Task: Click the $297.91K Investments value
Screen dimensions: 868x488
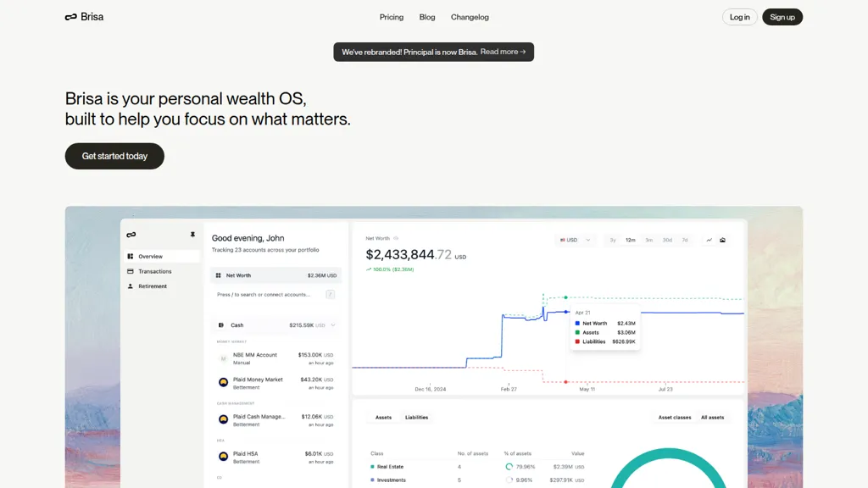Action: 567,480
